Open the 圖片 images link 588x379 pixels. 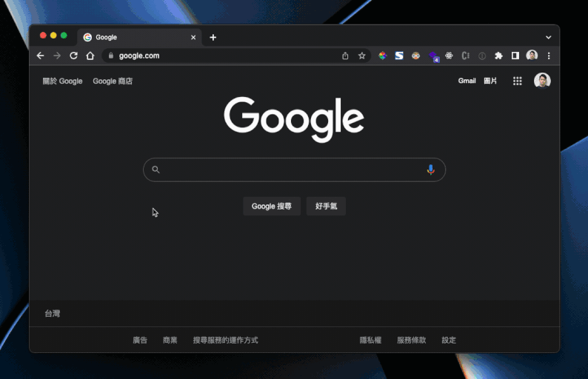click(x=490, y=81)
